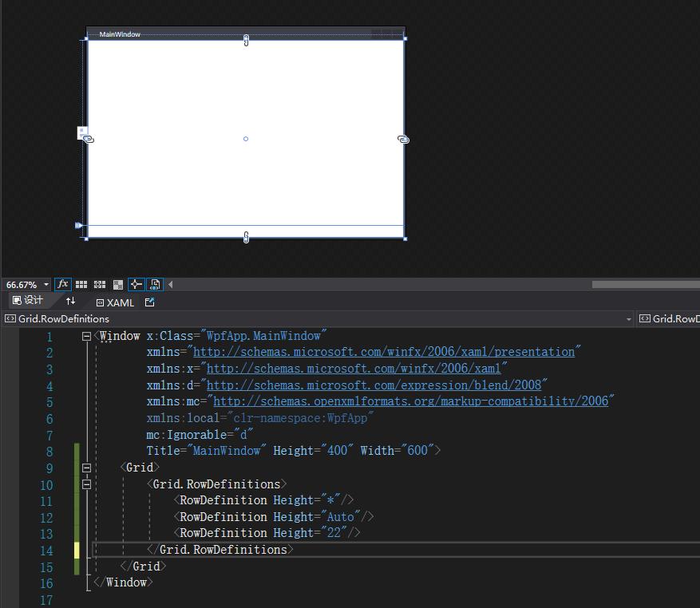The width and height of the screenshot is (700, 608).
Task: Collapse the Window element at line 1
Action: (x=87, y=336)
